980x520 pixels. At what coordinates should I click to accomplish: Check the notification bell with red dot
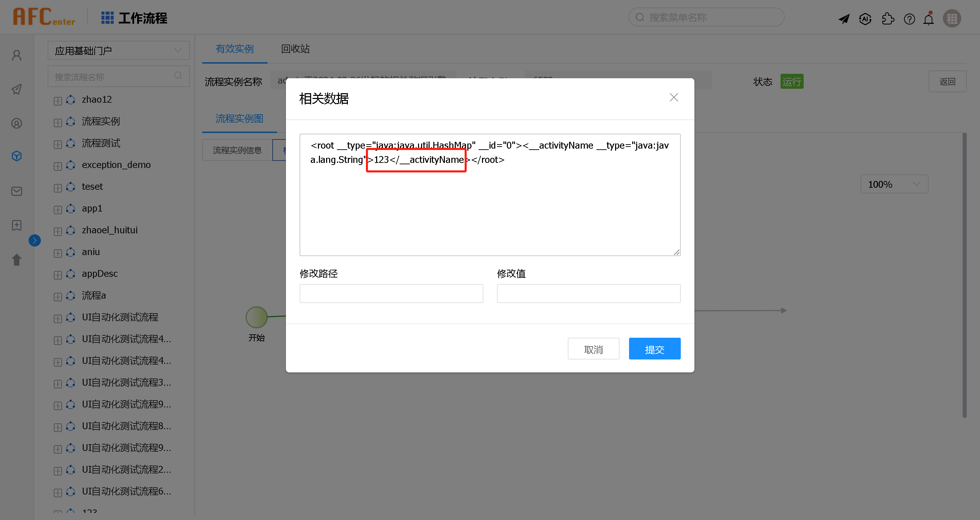(x=928, y=18)
